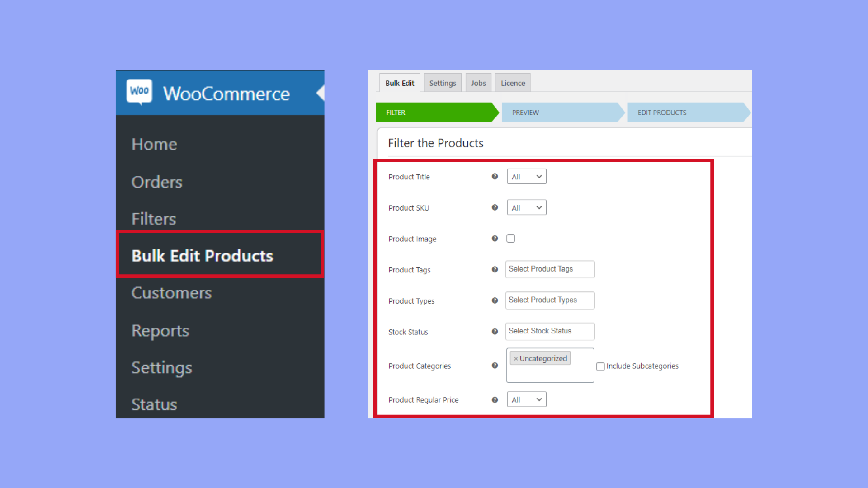Screen dimensions: 868x488
Task: Click the Select Product Tags field
Action: [549, 269]
